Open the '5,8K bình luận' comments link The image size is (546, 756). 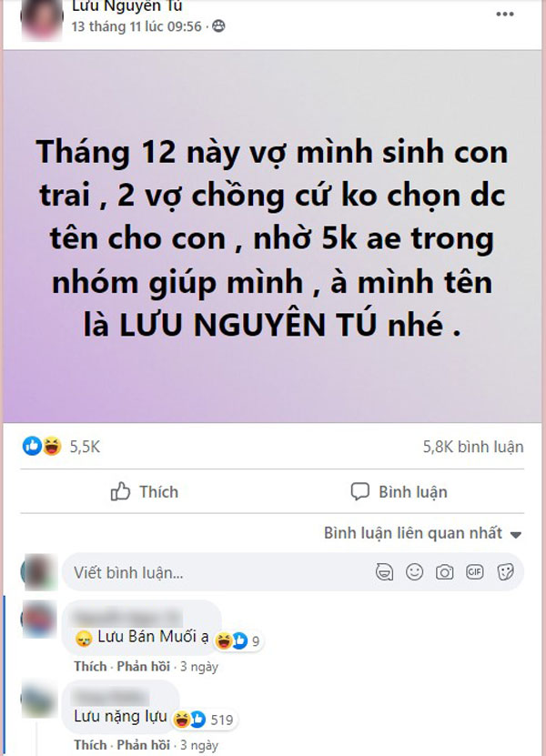473,447
